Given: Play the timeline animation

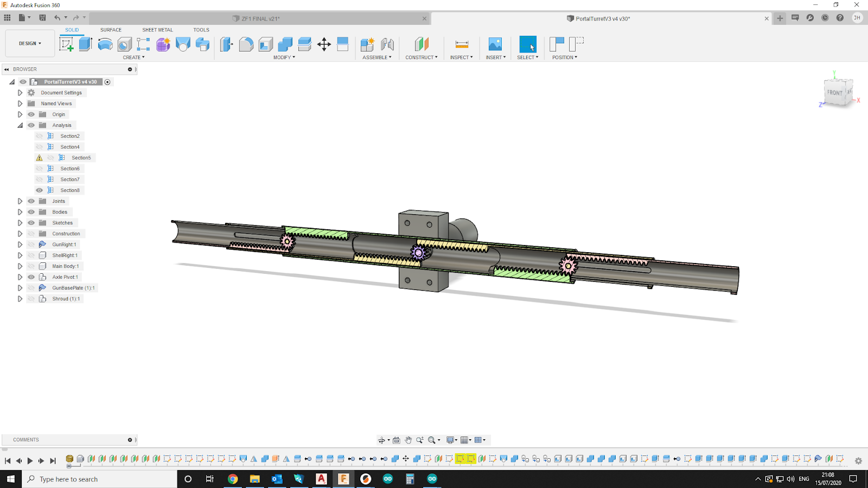Looking at the screenshot, I should coord(30,461).
